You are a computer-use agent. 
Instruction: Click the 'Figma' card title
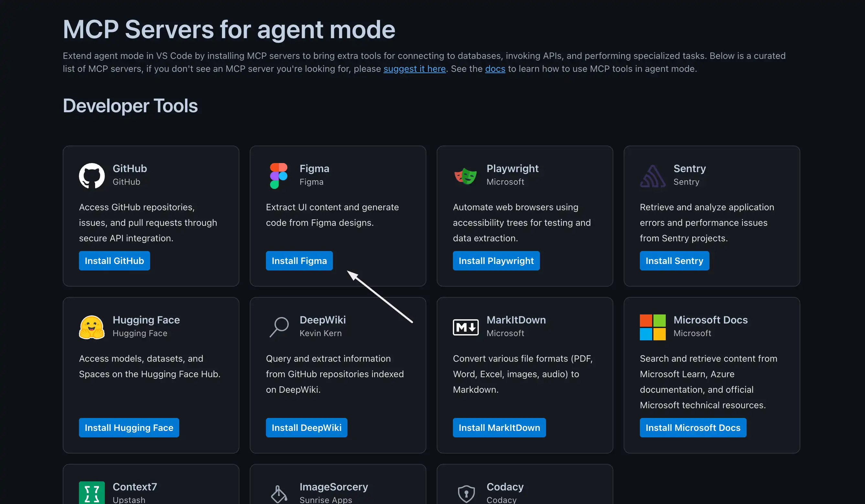pos(314,169)
